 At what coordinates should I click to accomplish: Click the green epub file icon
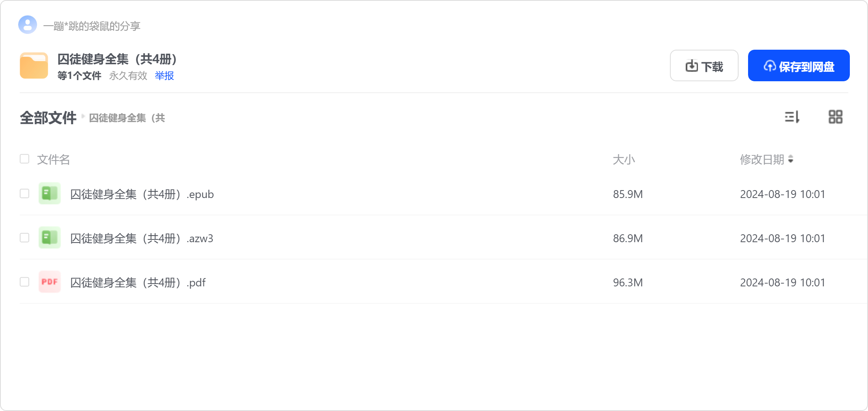coord(50,193)
